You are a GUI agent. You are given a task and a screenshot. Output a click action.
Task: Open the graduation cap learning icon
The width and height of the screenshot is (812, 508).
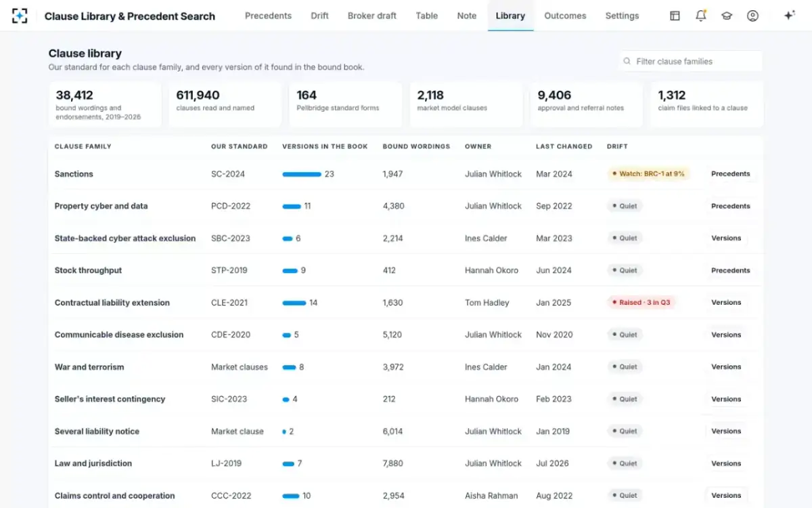click(727, 16)
